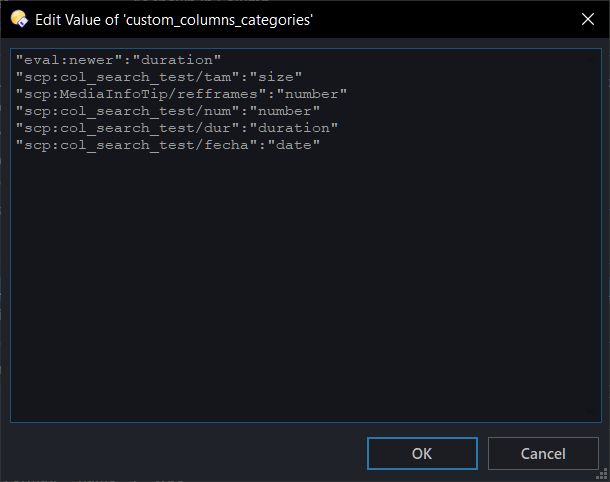Viewport: 610px width, 482px height.
Task: Click the scrollbar up arrow in the text box
Action: 589,60
